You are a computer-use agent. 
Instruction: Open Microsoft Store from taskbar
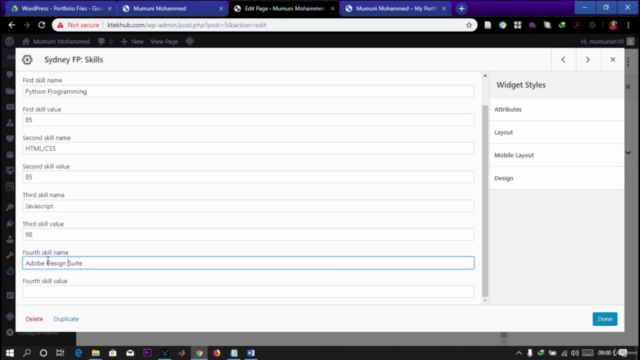pos(113,353)
